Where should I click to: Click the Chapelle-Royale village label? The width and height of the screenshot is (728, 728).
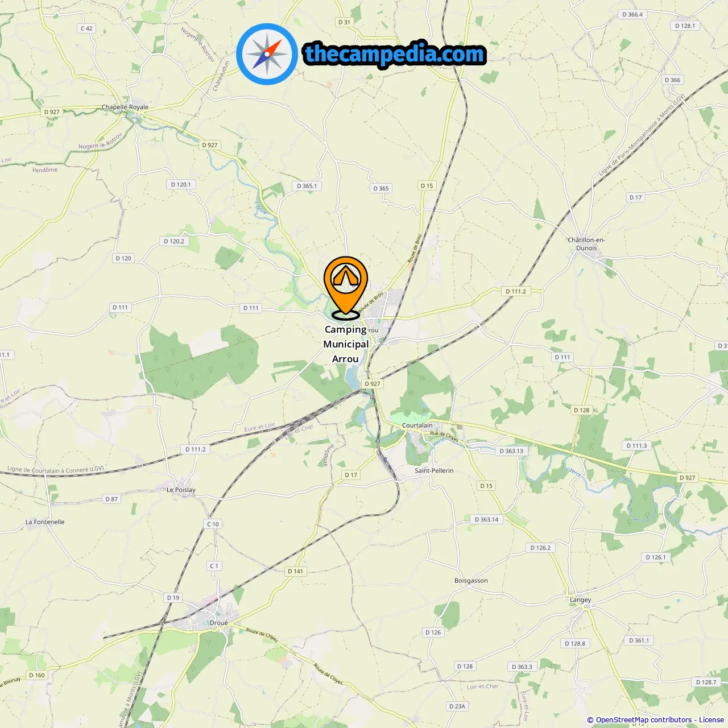pyautogui.click(x=125, y=107)
